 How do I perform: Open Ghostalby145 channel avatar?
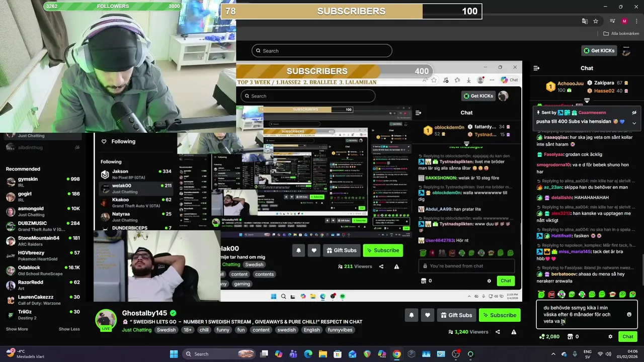[106, 320]
